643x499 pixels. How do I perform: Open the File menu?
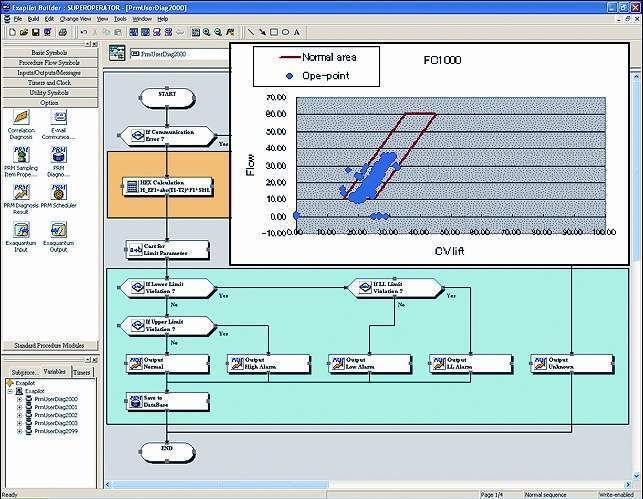tap(18, 19)
